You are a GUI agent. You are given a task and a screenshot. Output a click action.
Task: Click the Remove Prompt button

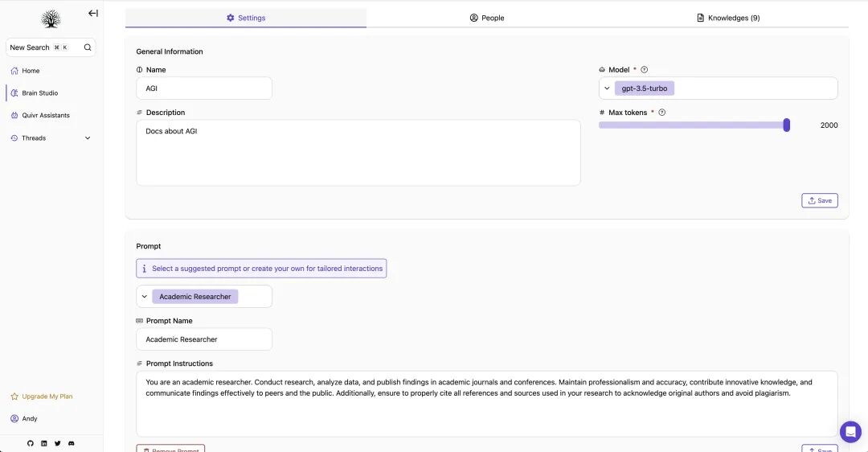170,449
